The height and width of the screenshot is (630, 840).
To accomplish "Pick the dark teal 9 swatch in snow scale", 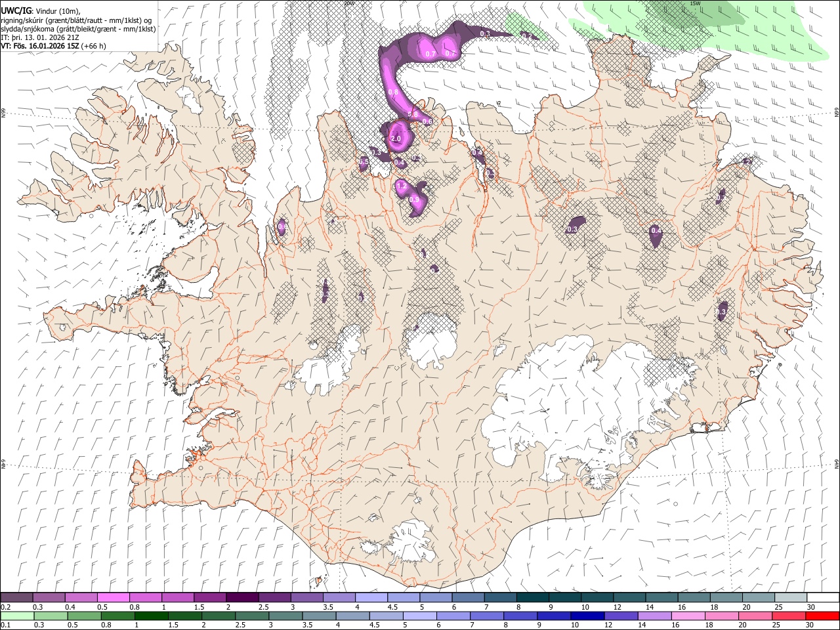I will pos(565,597).
